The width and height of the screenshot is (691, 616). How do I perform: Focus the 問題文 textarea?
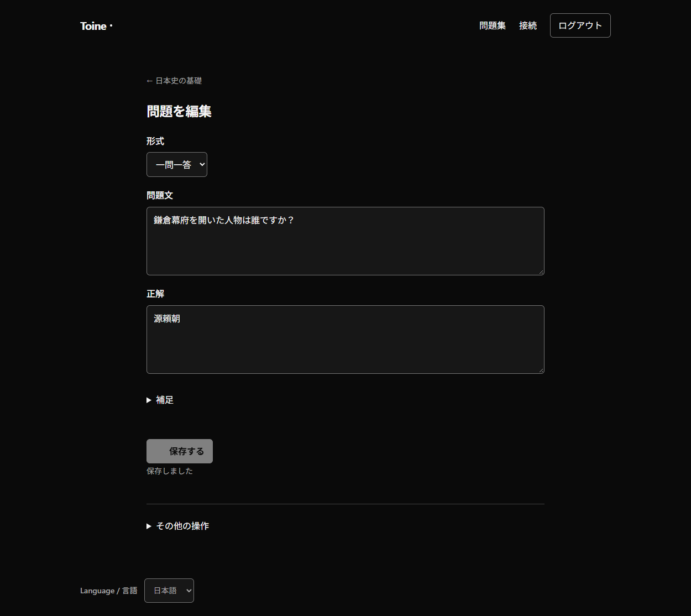point(345,241)
